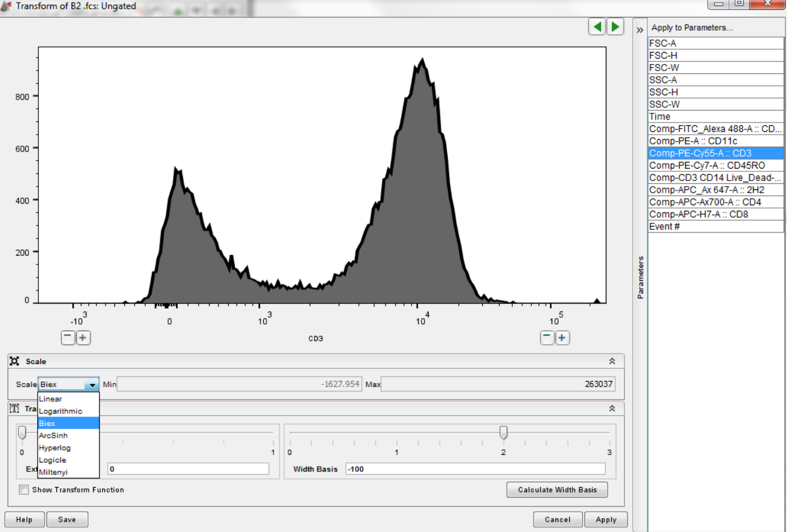787x532 pixels.
Task: Select FSC-A parameter
Action: click(715, 43)
